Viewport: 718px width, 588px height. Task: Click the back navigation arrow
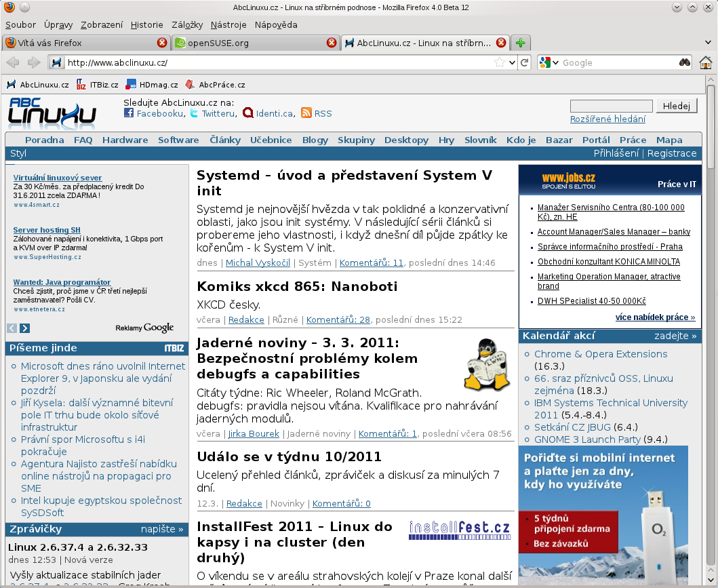[13, 62]
